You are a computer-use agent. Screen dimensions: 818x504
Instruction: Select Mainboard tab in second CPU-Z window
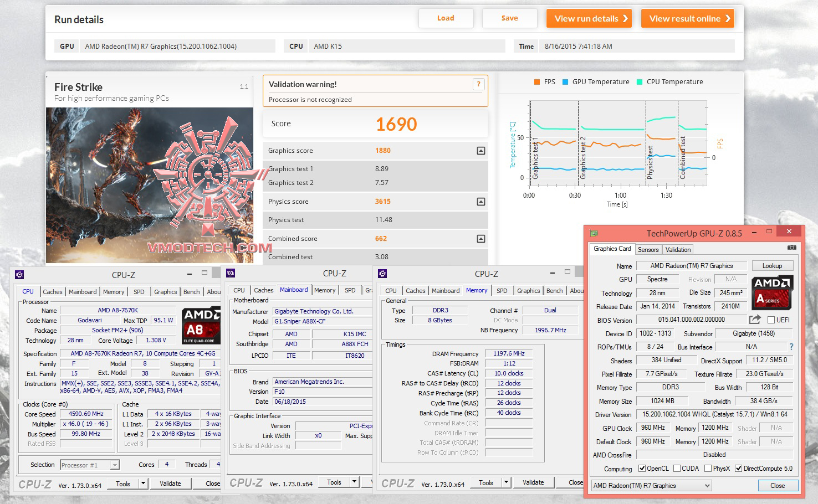point(294,290)
